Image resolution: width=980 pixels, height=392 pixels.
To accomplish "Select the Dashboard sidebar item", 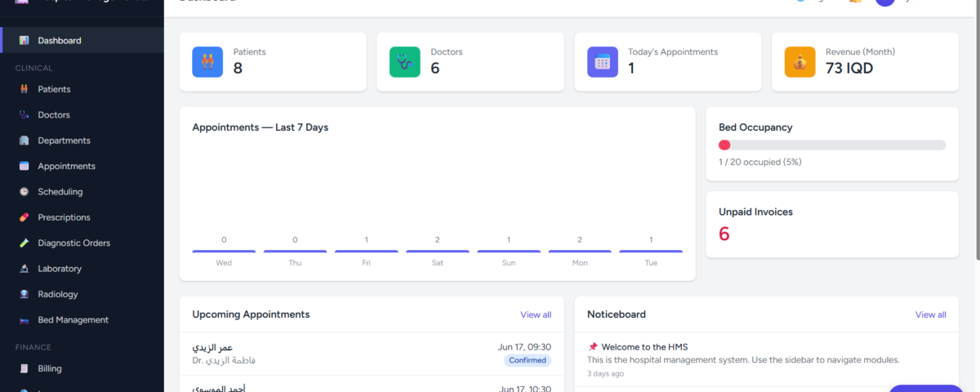I will [x=82, y=40].
